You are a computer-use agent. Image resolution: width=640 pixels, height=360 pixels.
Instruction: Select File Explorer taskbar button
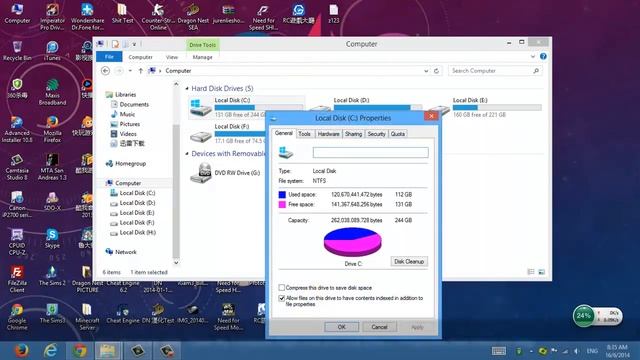coord(108,351)
